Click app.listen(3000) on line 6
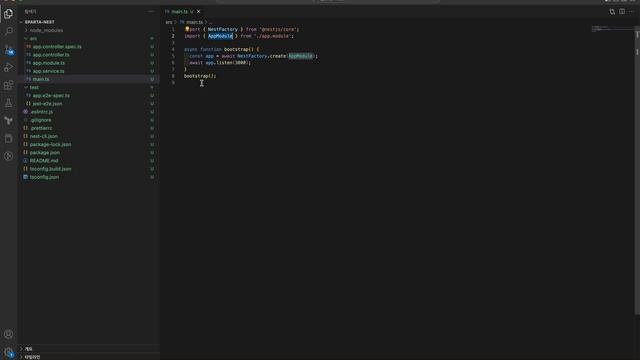 (x=227, y=62)
